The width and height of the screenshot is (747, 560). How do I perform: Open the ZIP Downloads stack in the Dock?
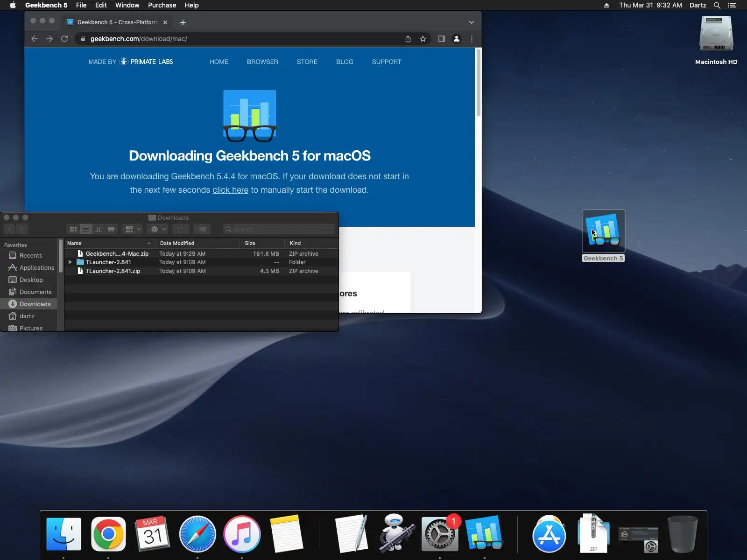(x=593, y=533)
